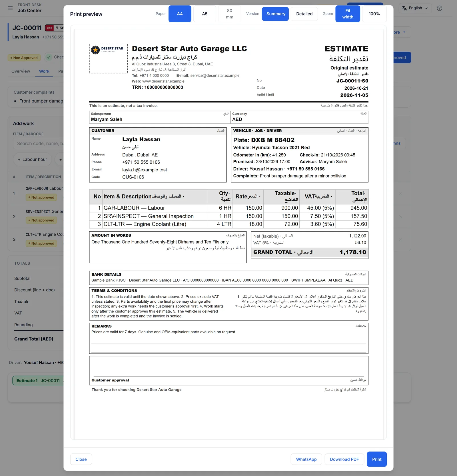Remove work row 3 with X icon
Screen dimensions: 457x476
pos(401,240)
